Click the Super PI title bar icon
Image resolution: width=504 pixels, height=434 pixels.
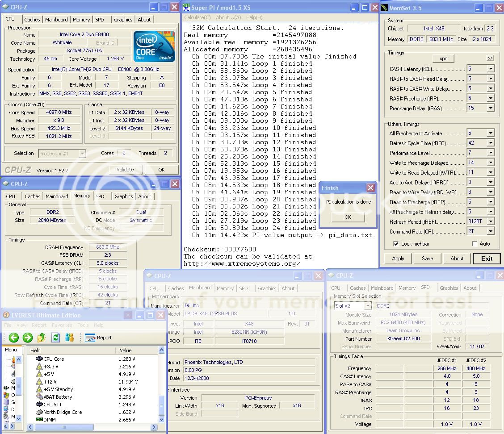[186, 7]
